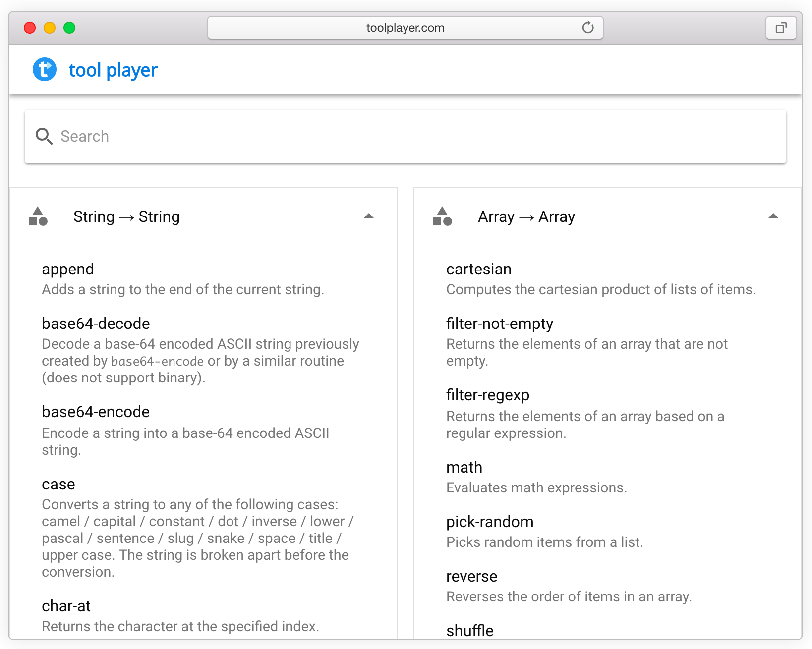Open the filter-regexp tool
This screenshot has width=812, height=649.
[488, 395]
